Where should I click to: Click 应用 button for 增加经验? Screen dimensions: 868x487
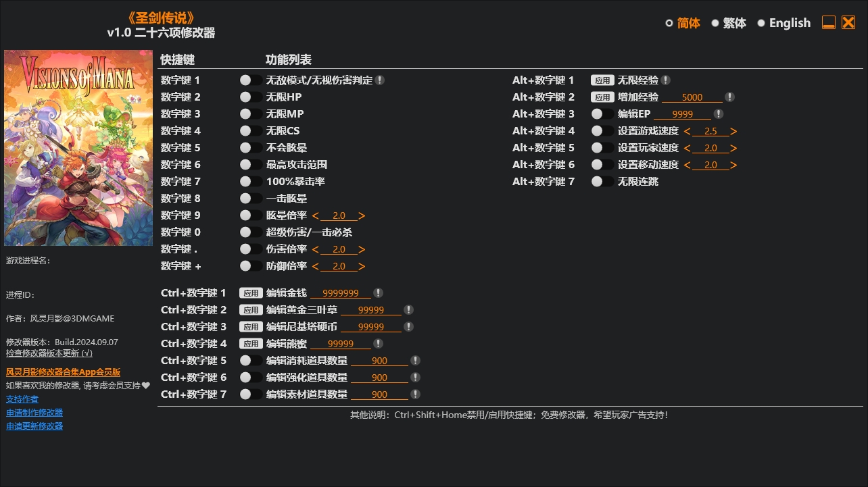(602, 97)
